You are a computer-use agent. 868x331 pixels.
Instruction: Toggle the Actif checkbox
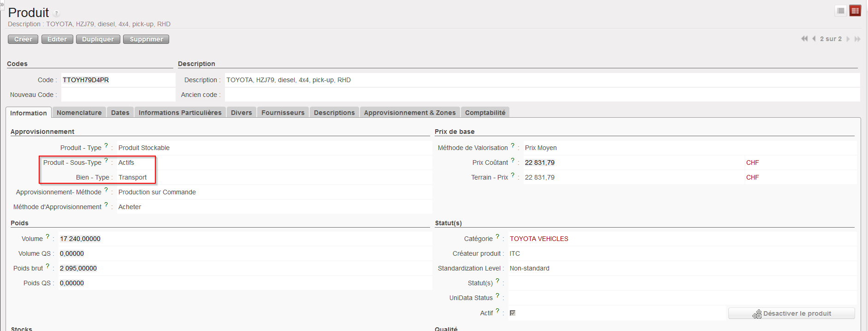click(x=513, y=313)
